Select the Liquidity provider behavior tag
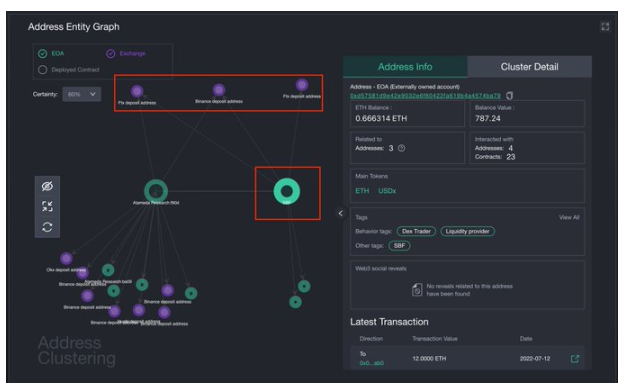621x387 pixels. click(x=467, y=231)
